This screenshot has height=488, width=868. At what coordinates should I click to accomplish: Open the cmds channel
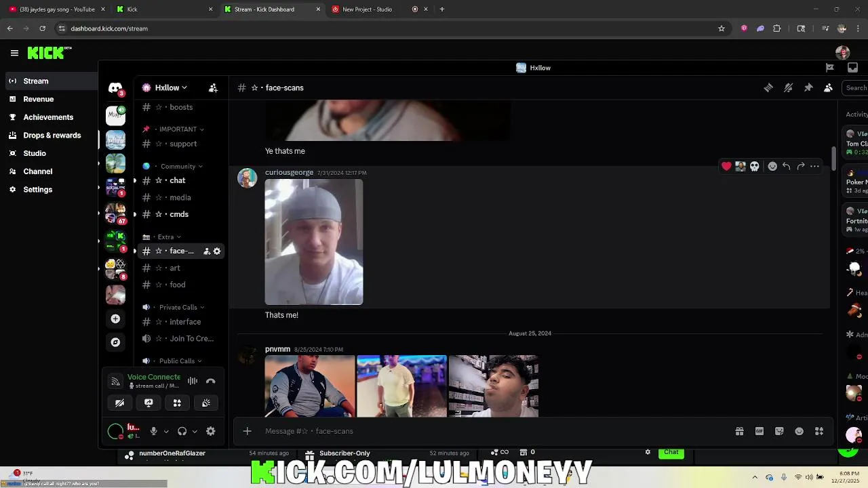180,214
